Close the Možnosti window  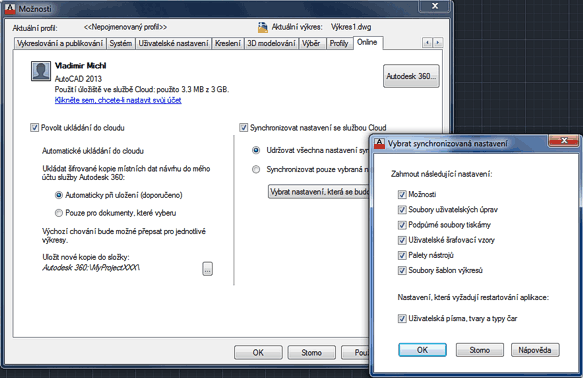tap(435, 6)
